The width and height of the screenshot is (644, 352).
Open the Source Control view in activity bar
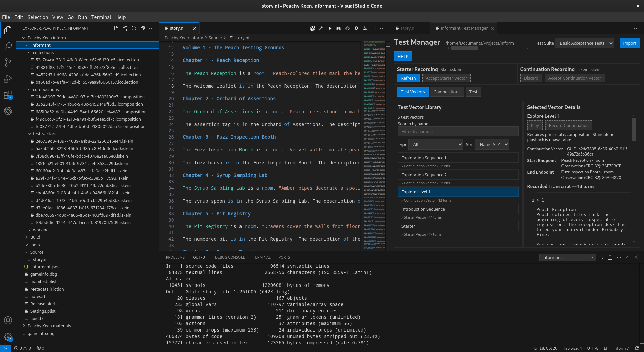(x=8, y=62)
